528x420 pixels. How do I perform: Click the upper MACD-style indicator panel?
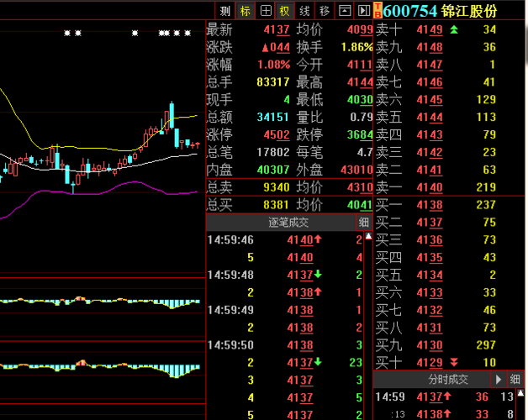coord(103,309)
